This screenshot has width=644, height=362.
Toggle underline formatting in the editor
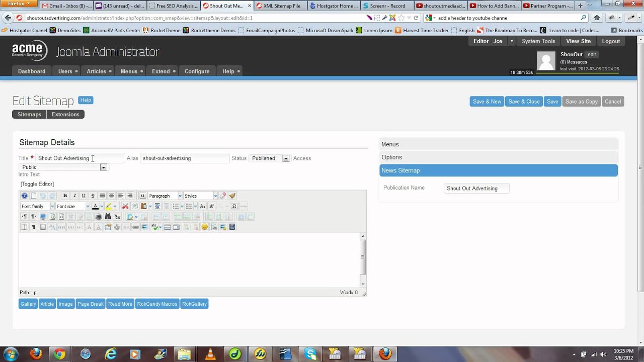coord(84,196)
